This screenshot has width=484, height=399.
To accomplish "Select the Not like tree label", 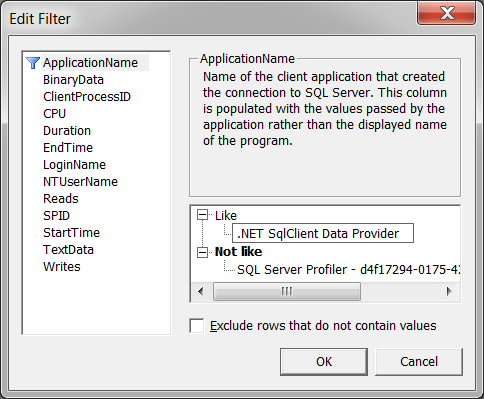I will [x=238, y=252].
